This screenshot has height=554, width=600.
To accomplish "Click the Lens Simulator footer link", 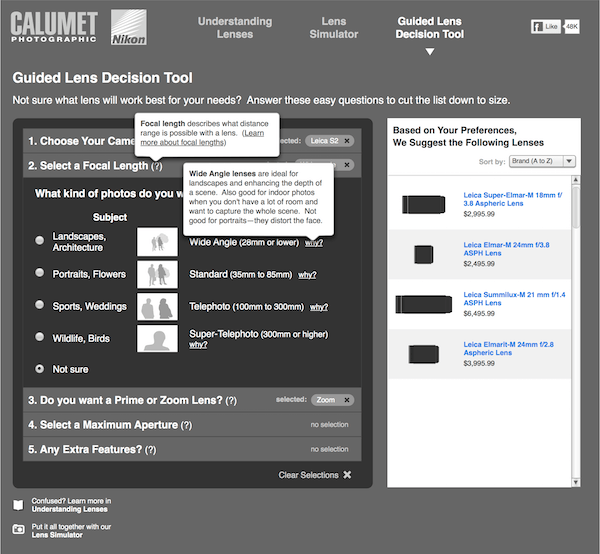I will [57, 535].
